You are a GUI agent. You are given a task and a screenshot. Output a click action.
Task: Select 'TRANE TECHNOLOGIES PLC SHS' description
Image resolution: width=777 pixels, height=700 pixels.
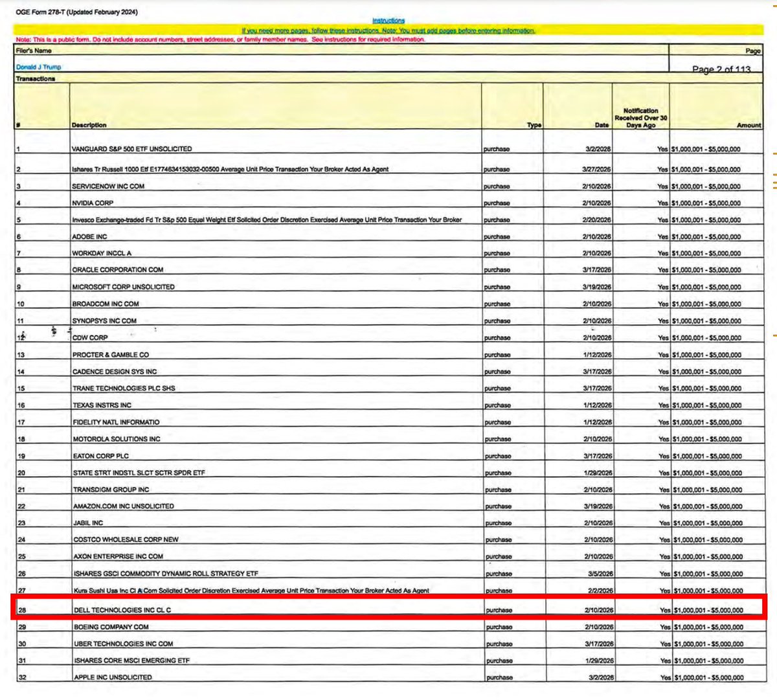click(x=124, y=389)
